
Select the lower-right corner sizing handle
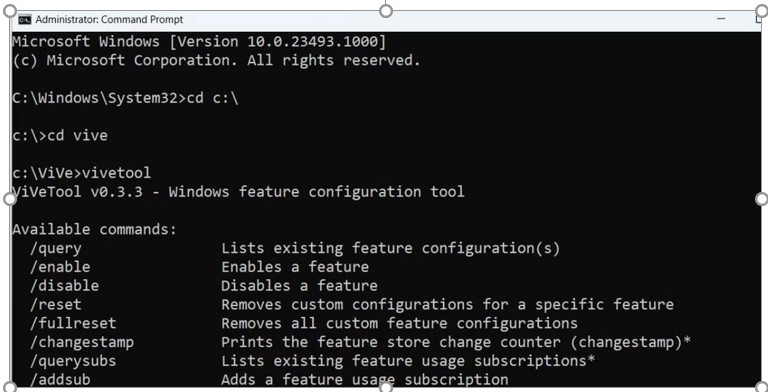coord(762,387)
